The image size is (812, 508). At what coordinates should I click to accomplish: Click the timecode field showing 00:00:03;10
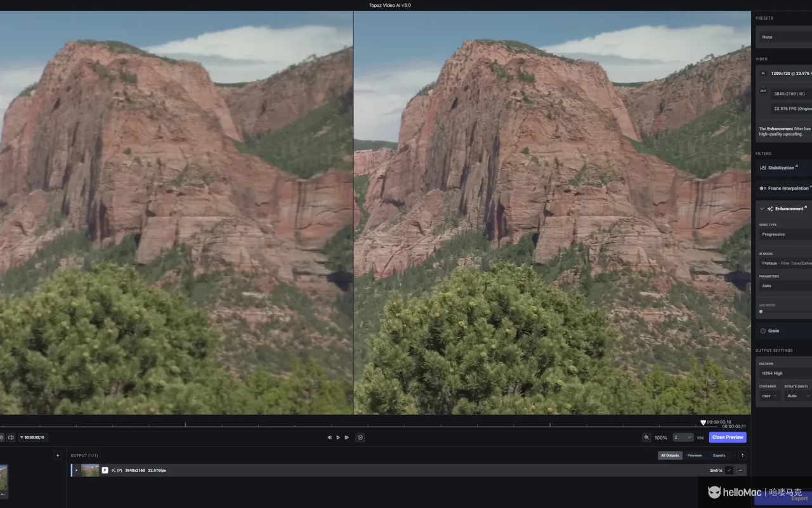pyautogui.click(x=34, y=438)
